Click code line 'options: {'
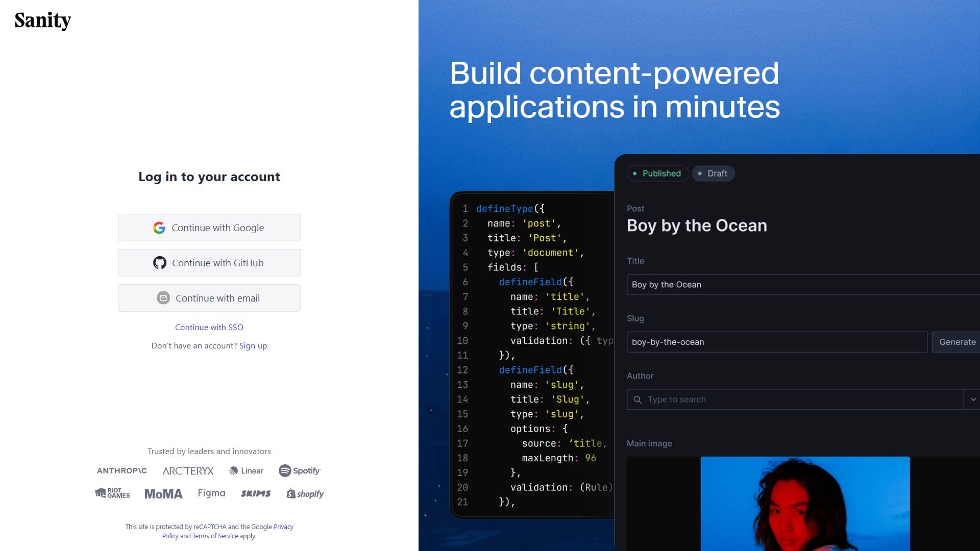980x551 pixels. point(539,429)
